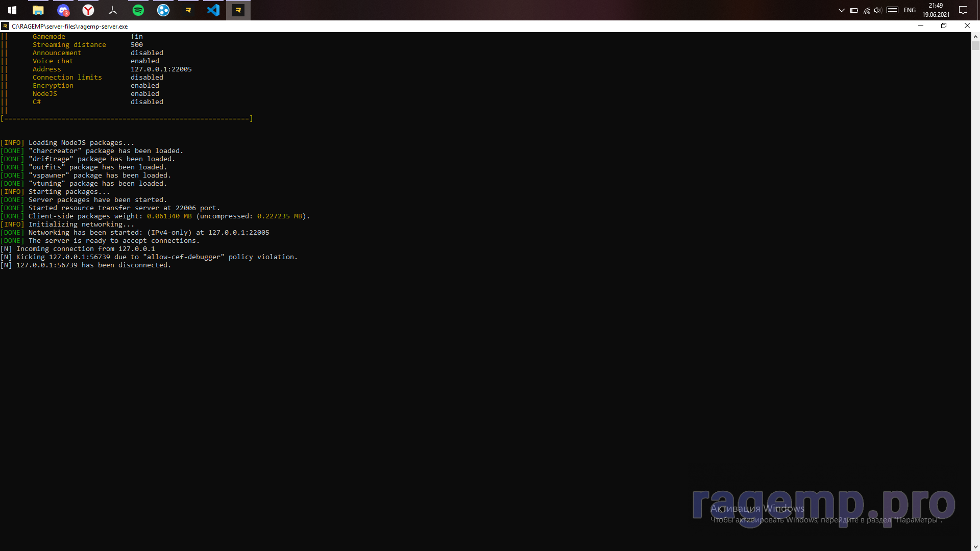Close the ragemp-server console window

pos(967,26)
